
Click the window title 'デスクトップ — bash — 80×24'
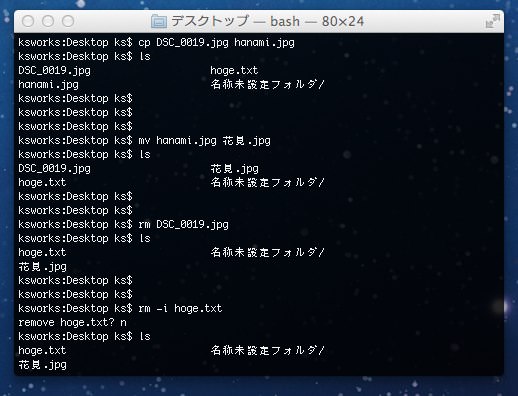coord(267,21)
